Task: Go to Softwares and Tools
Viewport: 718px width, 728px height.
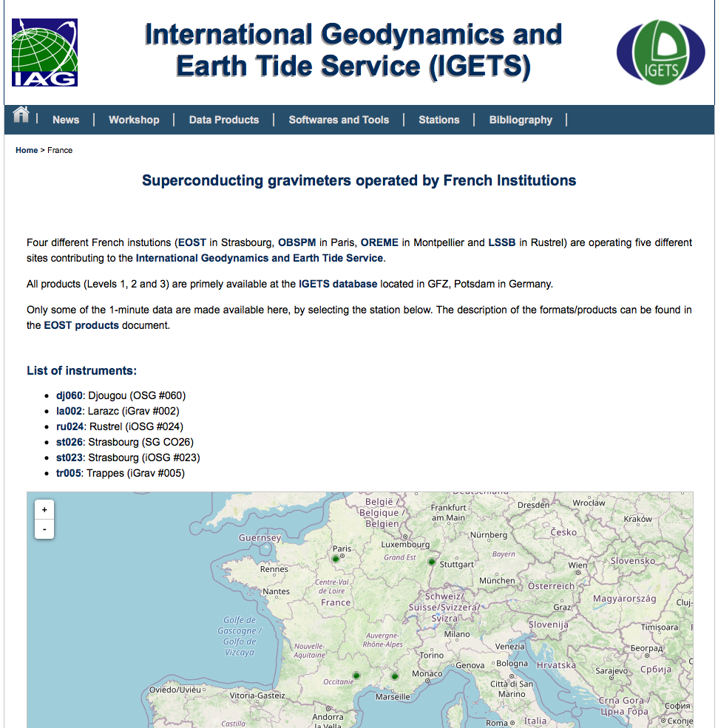Action: click(x=339, y=120)
